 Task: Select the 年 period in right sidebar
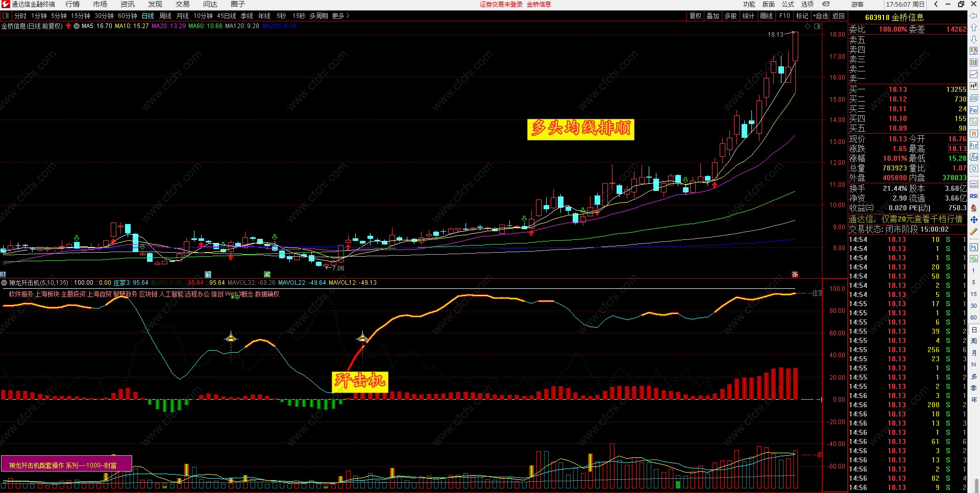(x=974, y=400)
